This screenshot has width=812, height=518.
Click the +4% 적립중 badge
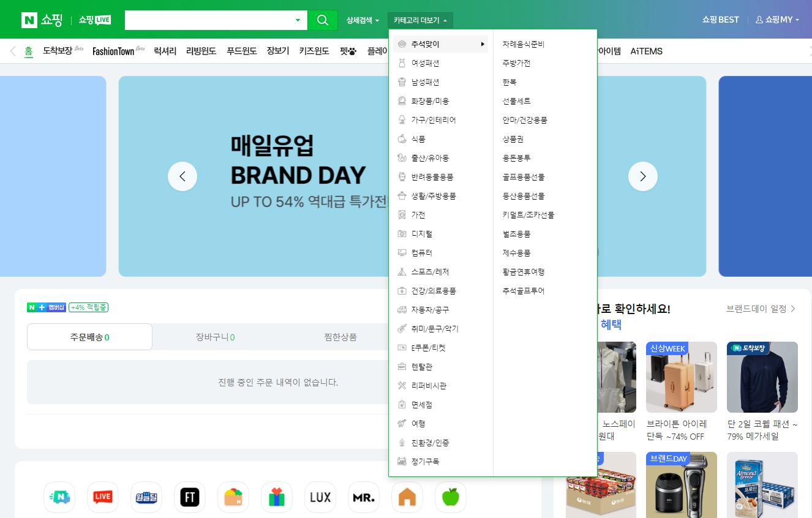click(x=88, y=307)
